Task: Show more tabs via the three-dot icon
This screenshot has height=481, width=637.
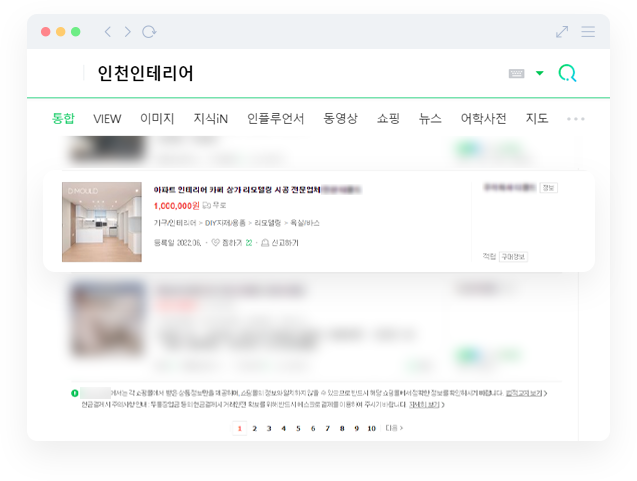Action: pyautogui.click(x=576, y=119)
